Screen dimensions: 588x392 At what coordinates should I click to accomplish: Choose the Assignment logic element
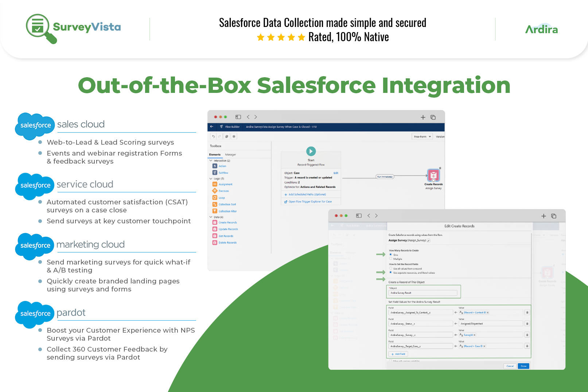coord(215,184)
